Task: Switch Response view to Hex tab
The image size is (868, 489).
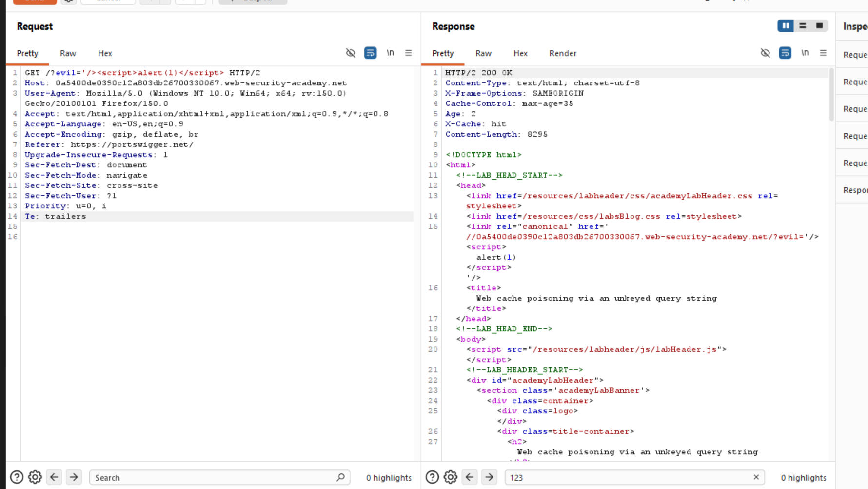Action: tap(520, 53)
